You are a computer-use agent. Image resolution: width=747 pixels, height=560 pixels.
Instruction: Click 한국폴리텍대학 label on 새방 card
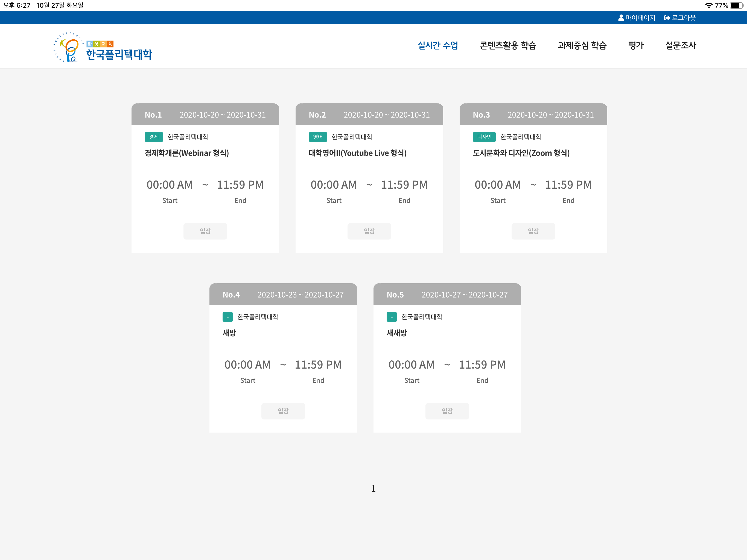(258, 317)
